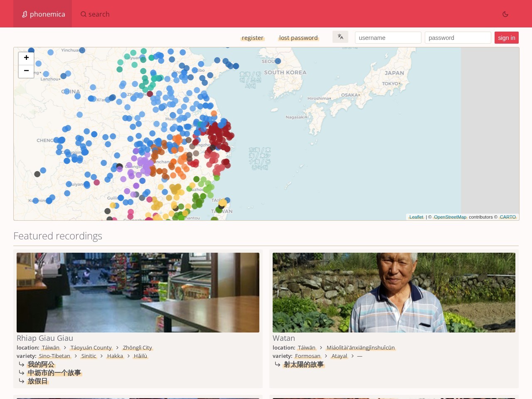Open the language translation selector
The height and width of the screenshot is (399, 532).
[x=340, y=37]
